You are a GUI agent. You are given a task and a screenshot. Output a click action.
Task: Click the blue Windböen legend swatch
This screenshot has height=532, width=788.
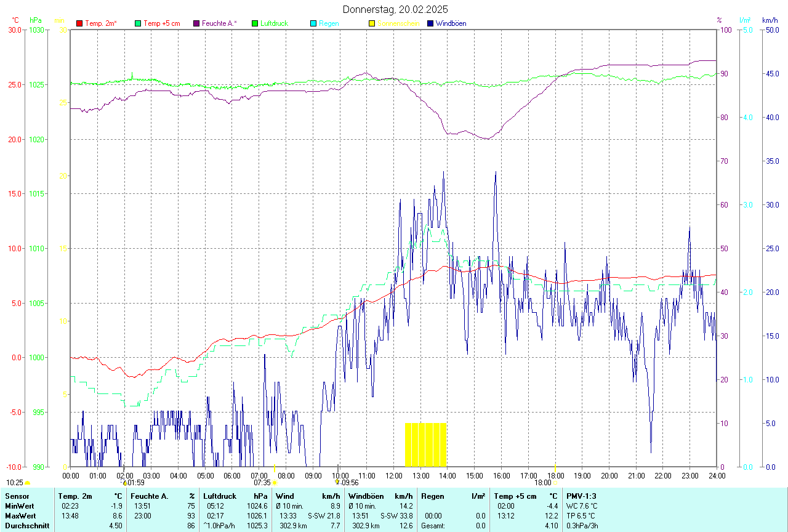430,23
